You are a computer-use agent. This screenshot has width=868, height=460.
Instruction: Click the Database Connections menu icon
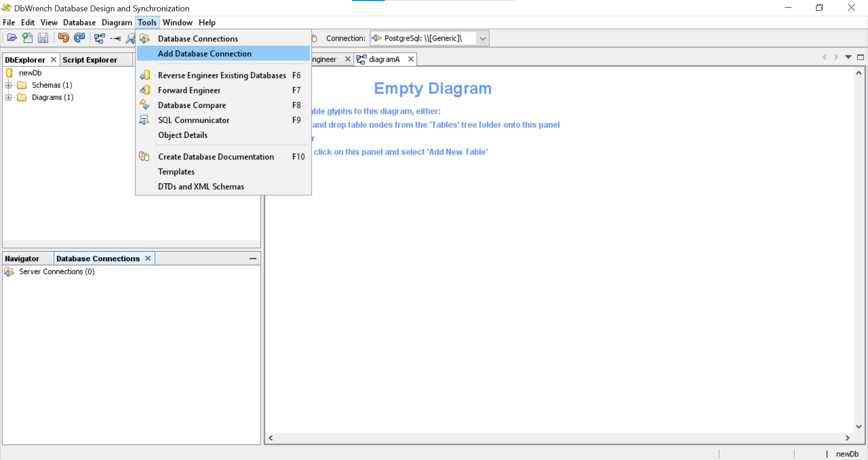pos(145,38)
